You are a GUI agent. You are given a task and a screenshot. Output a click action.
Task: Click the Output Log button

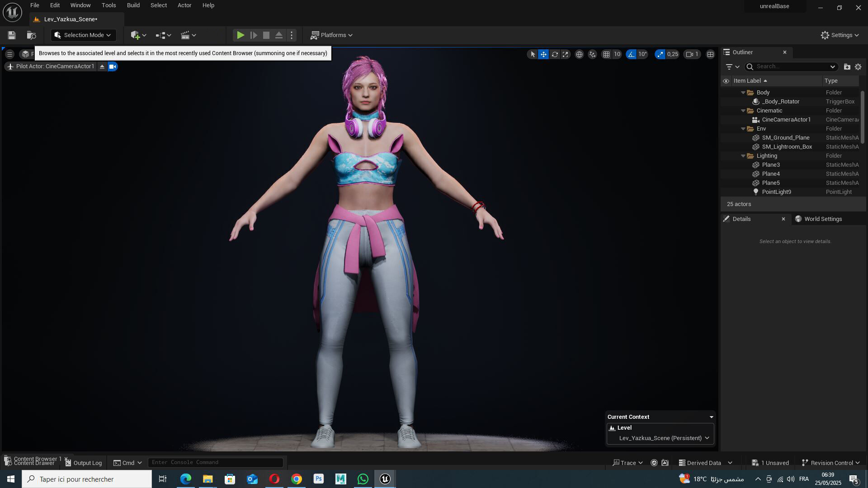84,463
